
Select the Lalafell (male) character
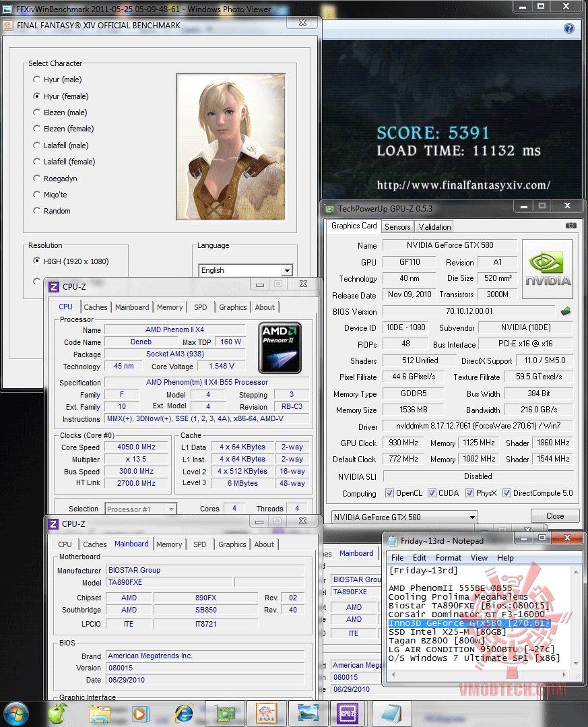point(61,146)
